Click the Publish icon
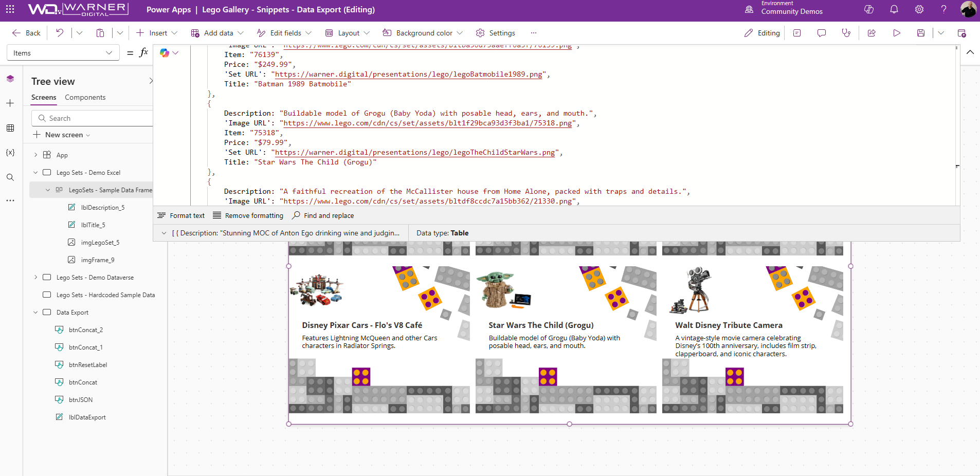980x476 pixels. (961, 33)
